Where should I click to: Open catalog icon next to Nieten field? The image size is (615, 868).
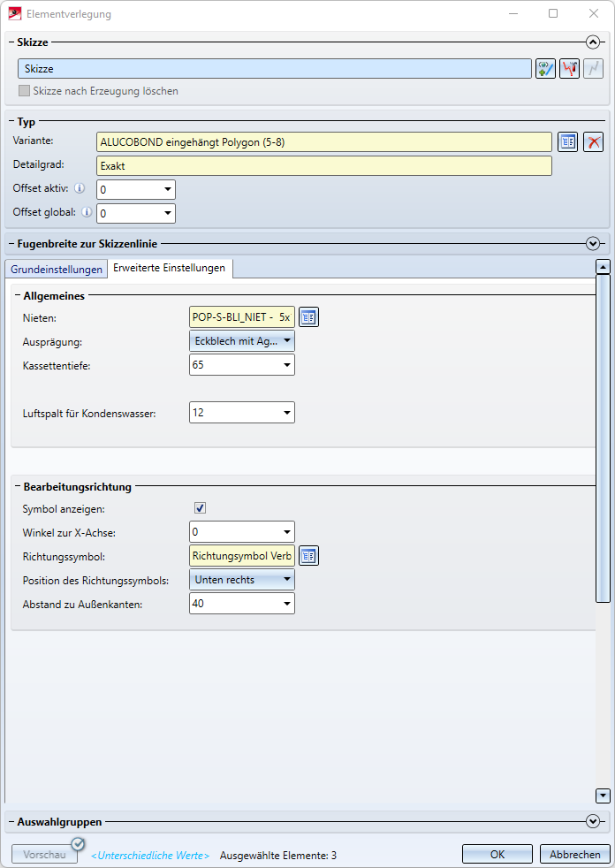click(x=308, y=317)
